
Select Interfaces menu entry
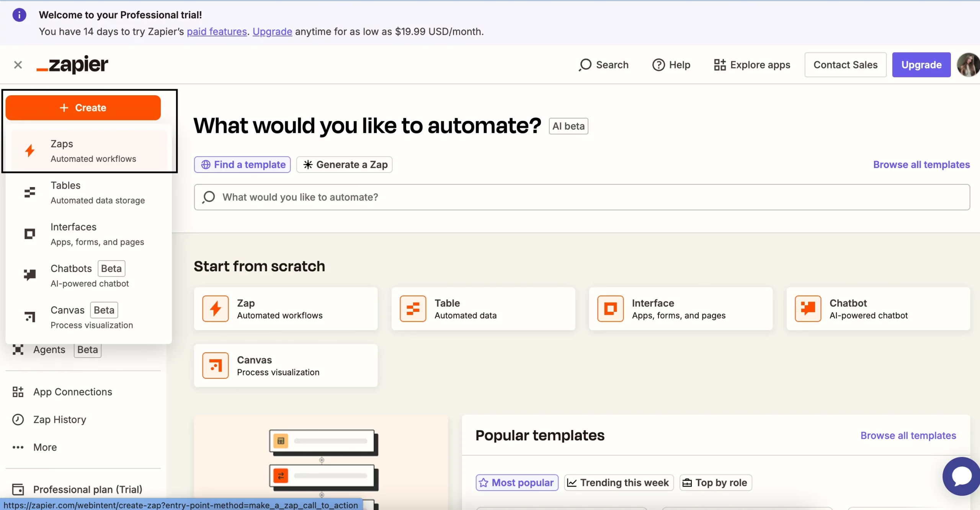[89, 234]
